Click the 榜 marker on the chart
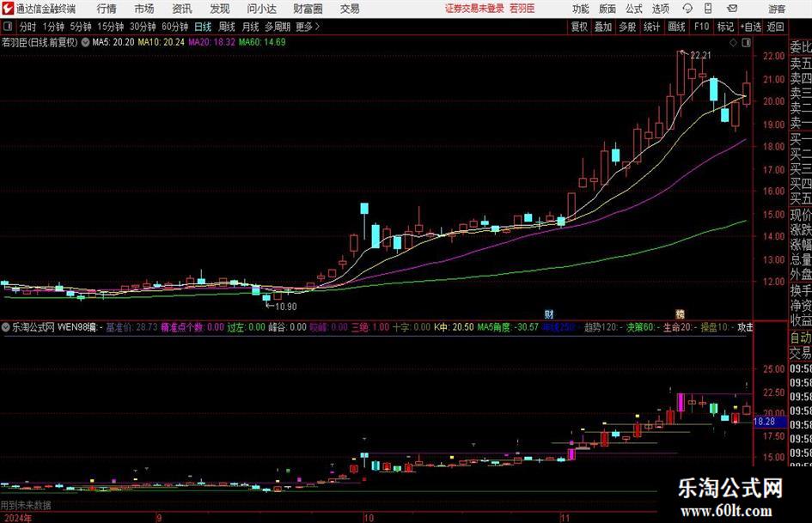 pyautogui.click(x=680, y=313)
